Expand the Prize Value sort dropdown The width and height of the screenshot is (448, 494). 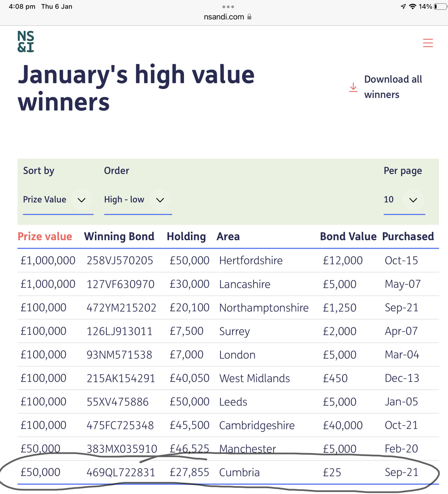tap(81, 200)
